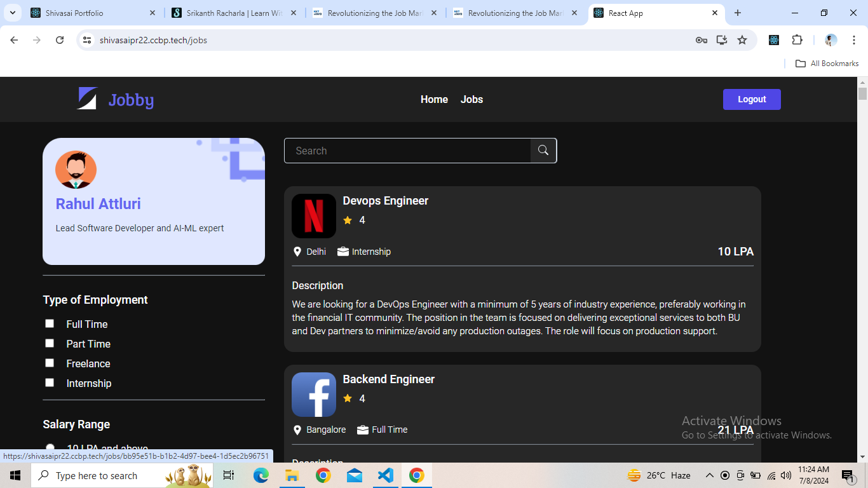The width and height of the screenshot is (868, 488).
Task: Go to the Jobs nav link
Action: pyautogui.click(x=471, y=99)
